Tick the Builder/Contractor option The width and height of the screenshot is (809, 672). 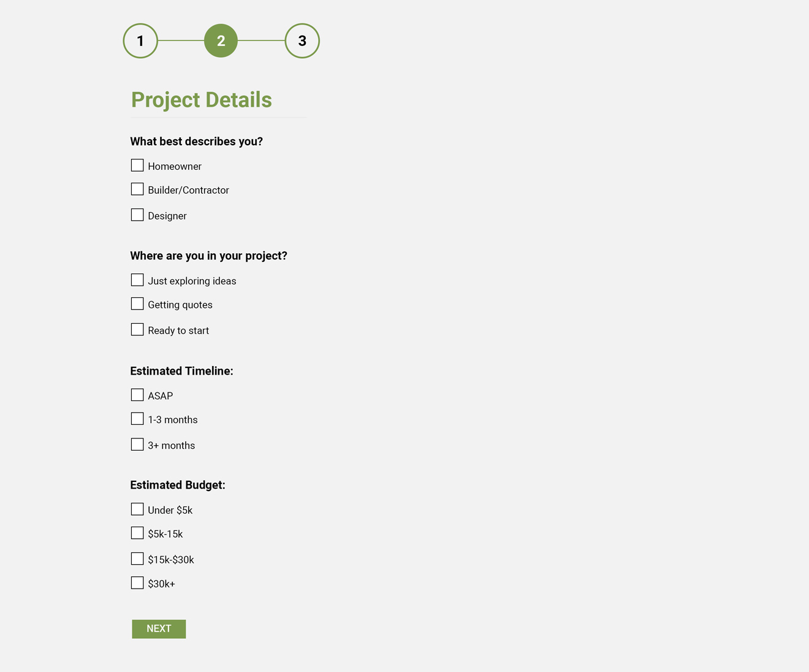(137, 189)
